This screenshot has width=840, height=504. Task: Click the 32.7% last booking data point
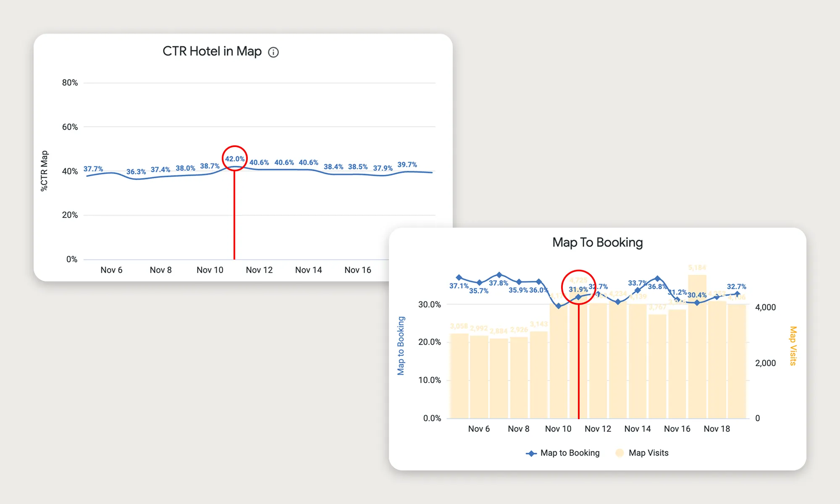(x=737, y=294)
